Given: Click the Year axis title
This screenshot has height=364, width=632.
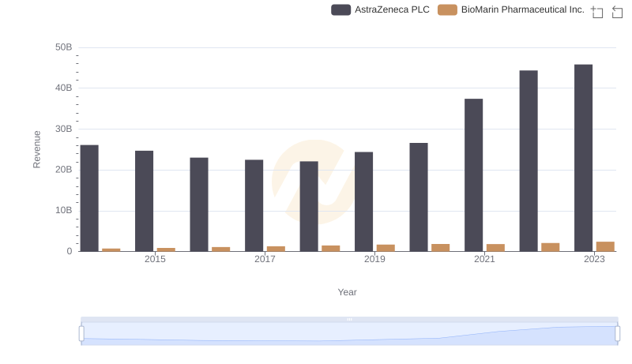Looking at the screenshot, I should [347, 292].
